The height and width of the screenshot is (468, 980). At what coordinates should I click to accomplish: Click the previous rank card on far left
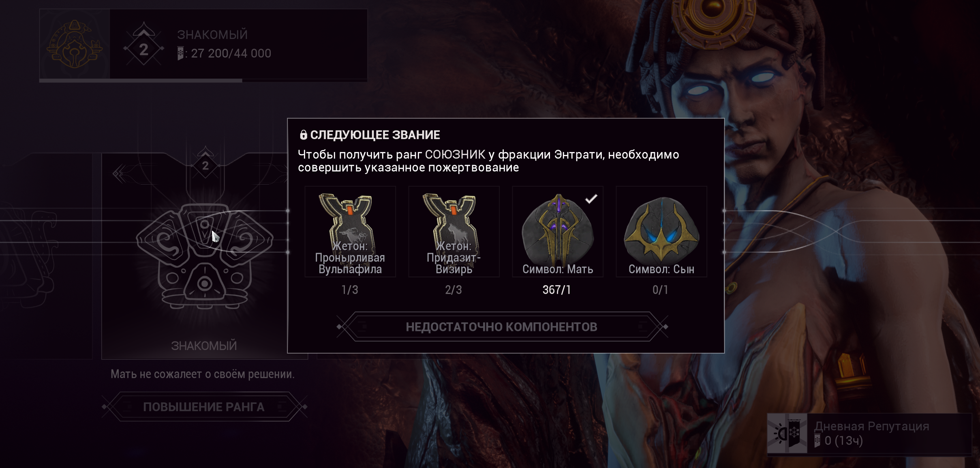(x=46, y=256)
